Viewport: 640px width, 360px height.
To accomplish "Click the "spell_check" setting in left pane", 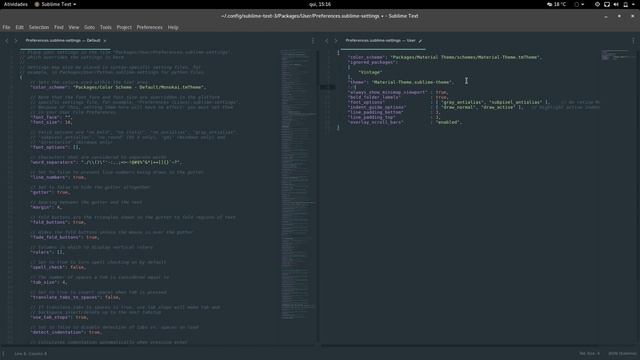I will pyautogui.click(x=58, y=267).
